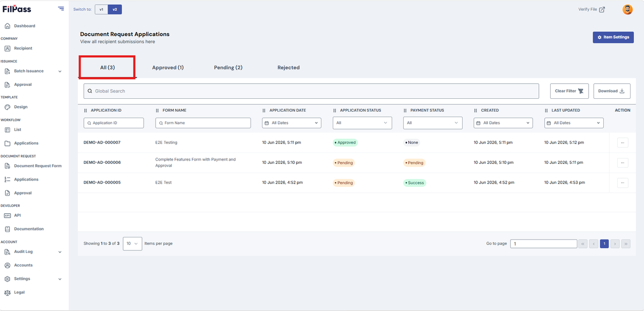Image resolution: width=644 pixels, height=311 pixels.
Task: Open the Application Status filter dropdown
Action: [362, 123]
